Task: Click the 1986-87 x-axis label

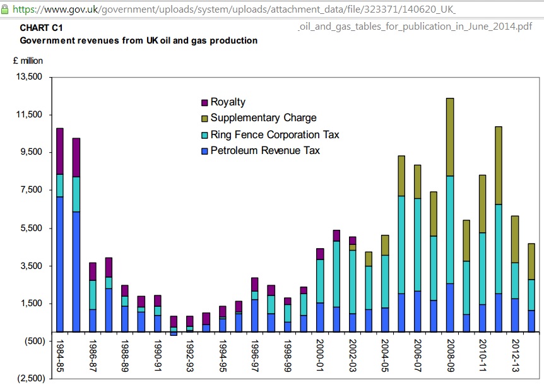Action: coord(92,356)
